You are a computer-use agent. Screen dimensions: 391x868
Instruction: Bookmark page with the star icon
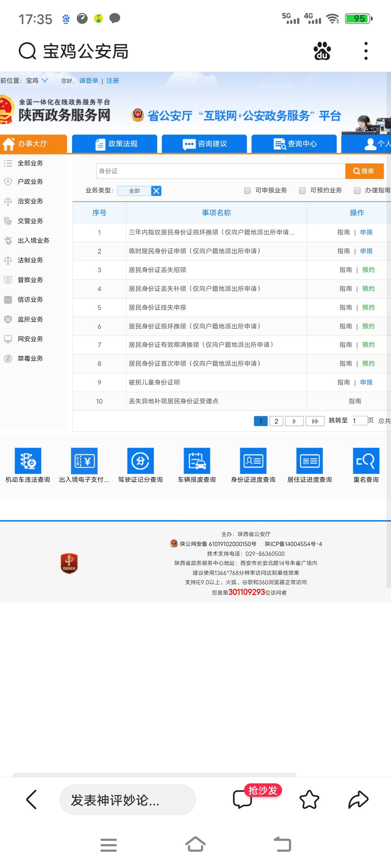pyautogui.click(x=309, y=799)
